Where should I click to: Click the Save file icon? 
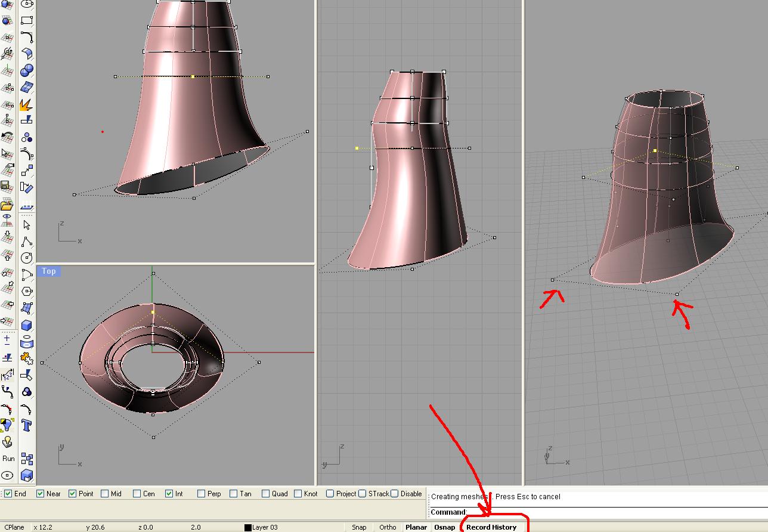click(7, 187)
